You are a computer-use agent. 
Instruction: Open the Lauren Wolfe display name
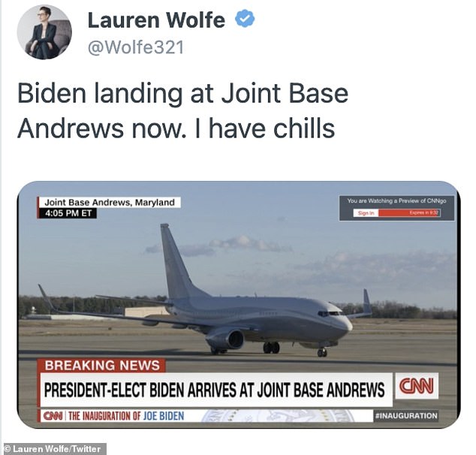click(x=156, y=20)
